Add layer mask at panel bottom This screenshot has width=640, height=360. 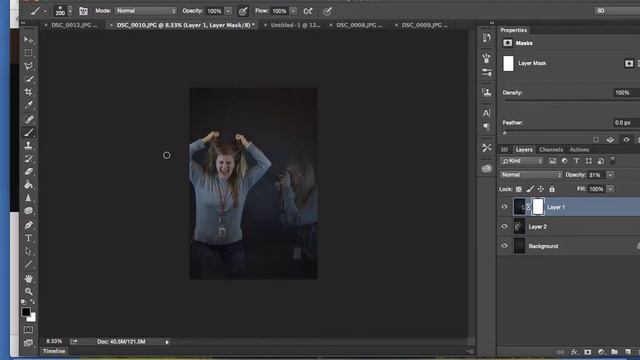tap(588, 352)
